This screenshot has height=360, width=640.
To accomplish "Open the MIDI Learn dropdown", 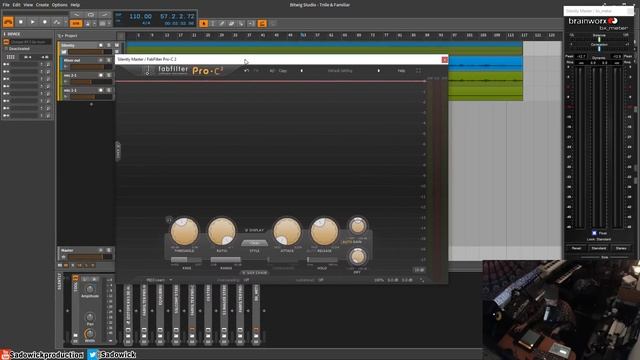I will 159,280.
